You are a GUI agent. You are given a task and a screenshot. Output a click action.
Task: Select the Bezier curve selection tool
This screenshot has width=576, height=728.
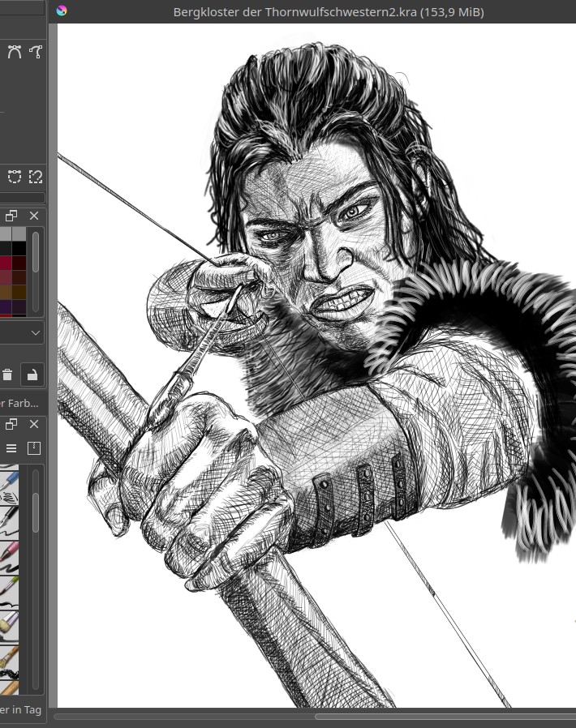tap(15, 177)
